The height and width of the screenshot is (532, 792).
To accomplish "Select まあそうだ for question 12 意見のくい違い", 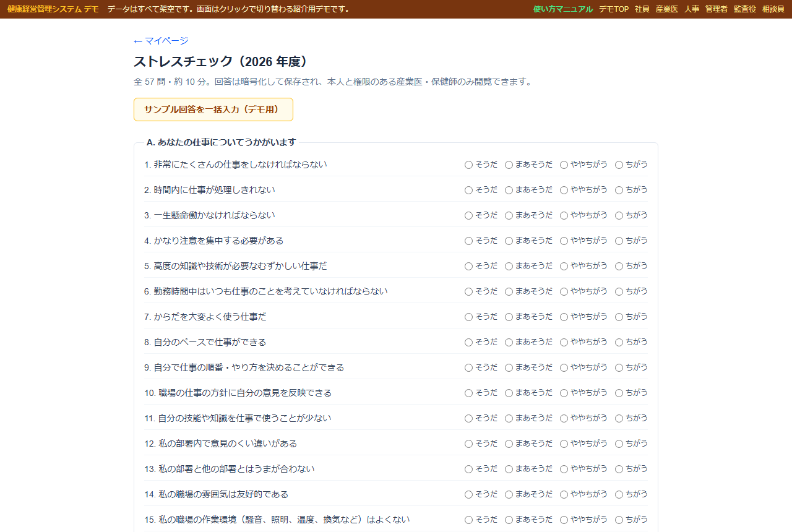I will click(509, 444).
